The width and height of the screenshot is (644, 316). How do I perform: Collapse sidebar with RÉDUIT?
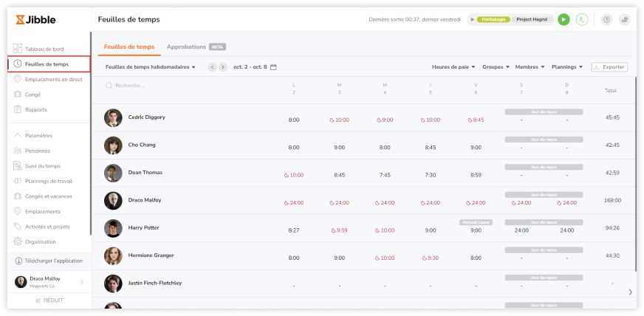point(49,300)
